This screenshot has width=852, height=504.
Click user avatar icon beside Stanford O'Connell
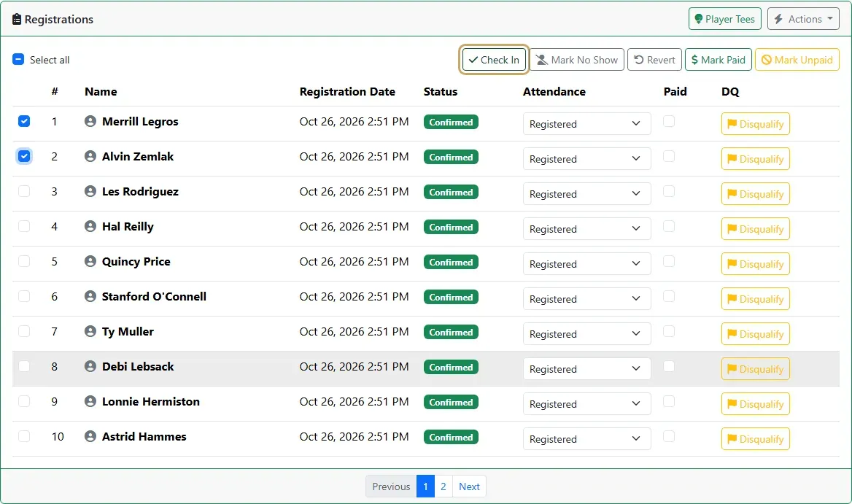(x=90, y=297)
